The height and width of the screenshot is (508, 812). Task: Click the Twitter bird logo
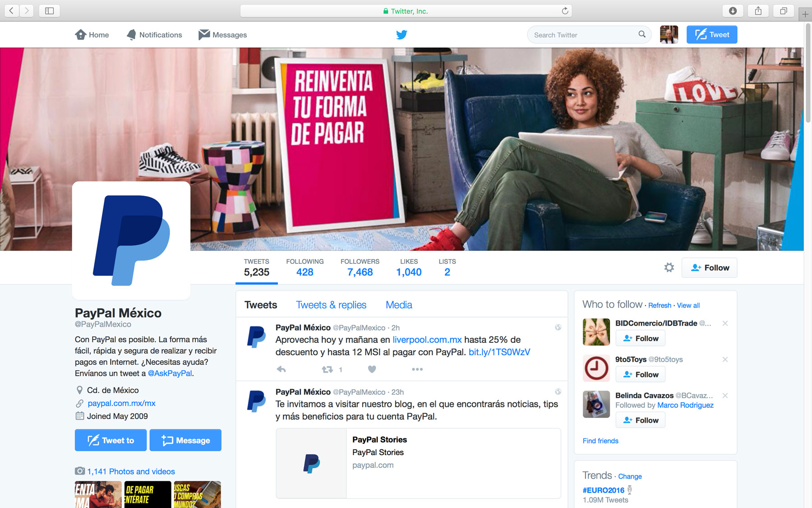click(x=401, y=35)
